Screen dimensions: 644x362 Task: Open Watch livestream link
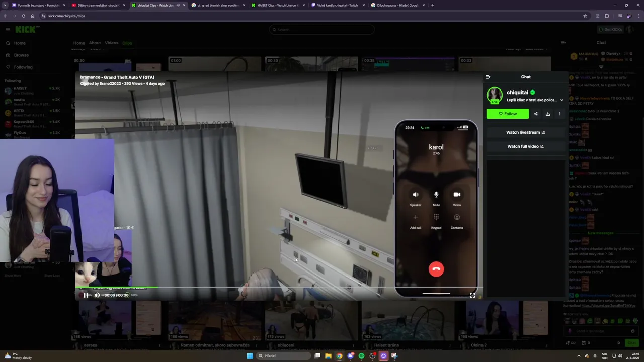click(x=525, y=132)
